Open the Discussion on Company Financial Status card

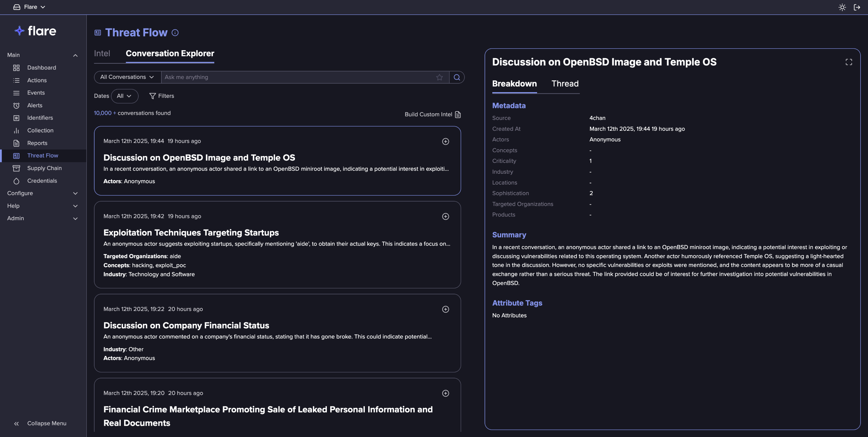click(x=186, y=326)
